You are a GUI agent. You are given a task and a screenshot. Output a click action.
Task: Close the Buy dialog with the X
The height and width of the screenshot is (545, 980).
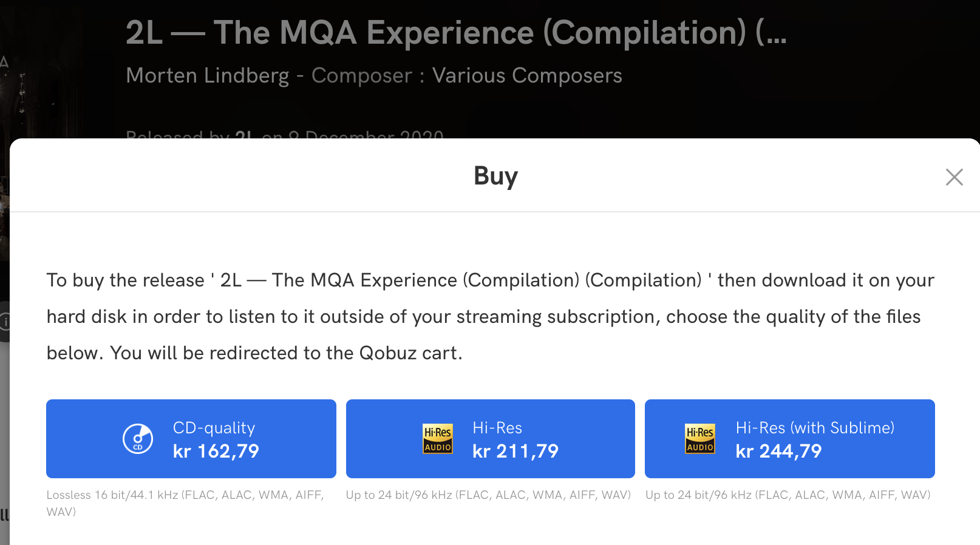[954, 177]
